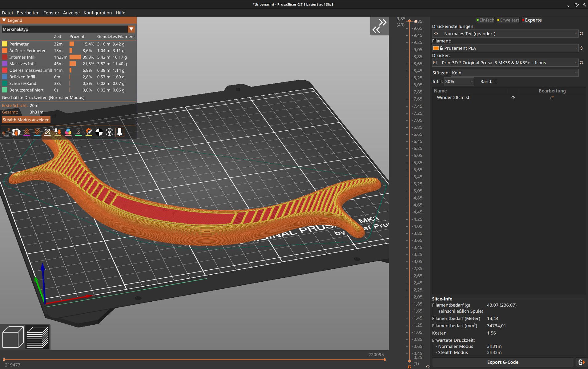The image size is (588, 369).
Task: Open the Stützen dropdown
Action: pyautogui.click(x=514, y=73)
